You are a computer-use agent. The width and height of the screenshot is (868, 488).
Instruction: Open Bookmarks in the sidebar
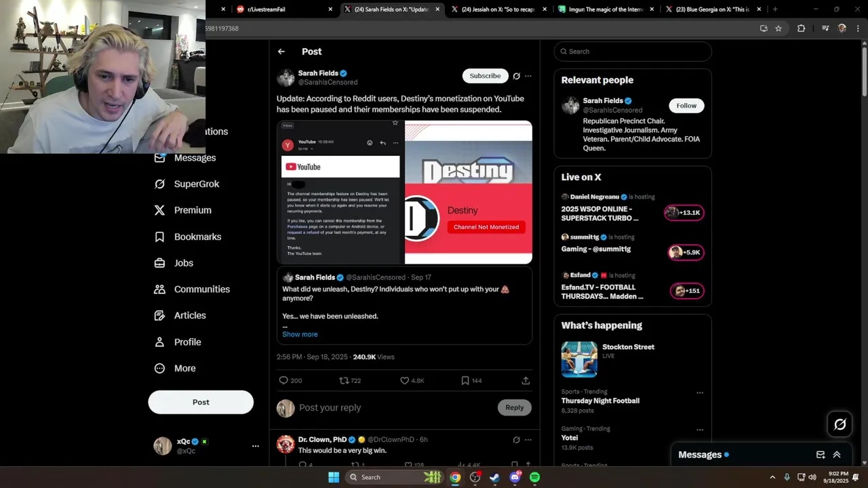[x=188, y=237]
